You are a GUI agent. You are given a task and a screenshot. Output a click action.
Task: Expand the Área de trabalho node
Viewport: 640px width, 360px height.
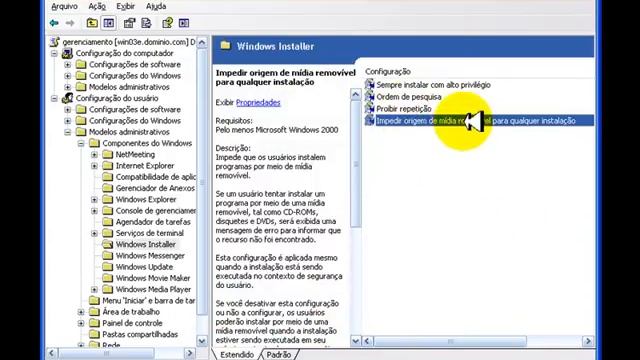tap(81, 312)
